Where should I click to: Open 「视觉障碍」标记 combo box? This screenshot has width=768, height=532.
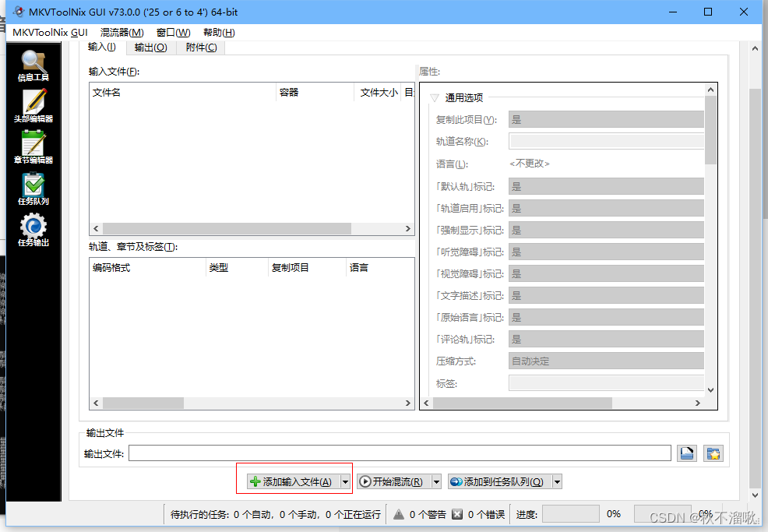(606, 273)
